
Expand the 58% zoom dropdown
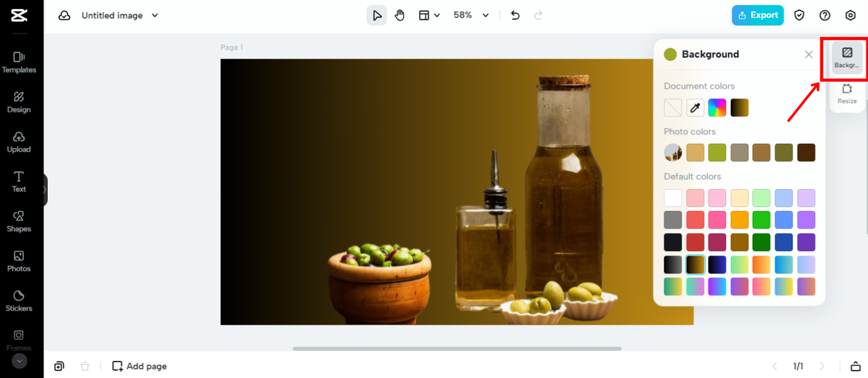point(472,15)
